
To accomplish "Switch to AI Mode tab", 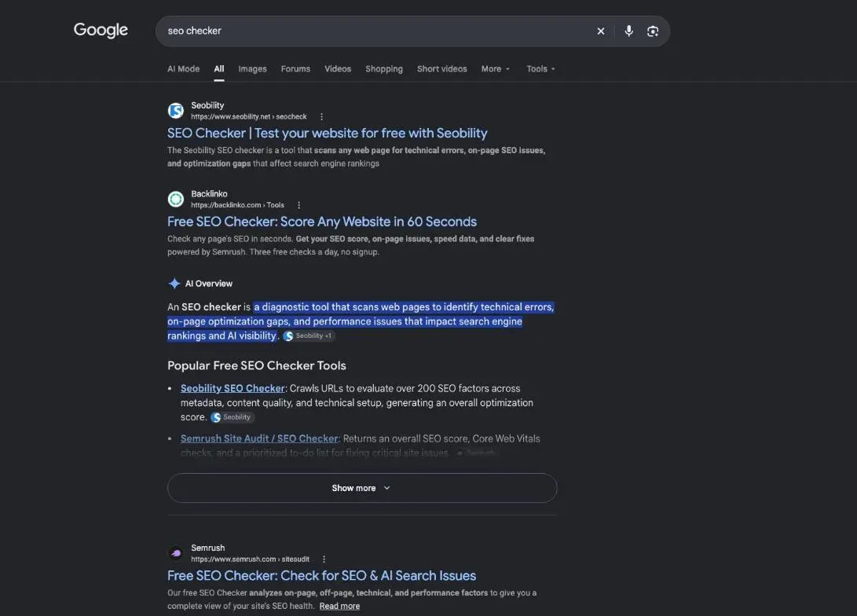I will pos(183,69).
